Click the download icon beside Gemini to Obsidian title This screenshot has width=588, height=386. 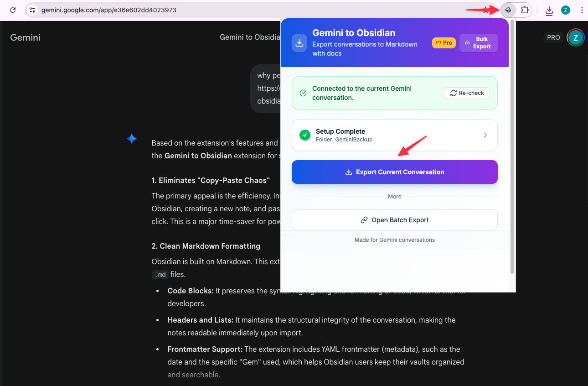(x=299, y=43)
